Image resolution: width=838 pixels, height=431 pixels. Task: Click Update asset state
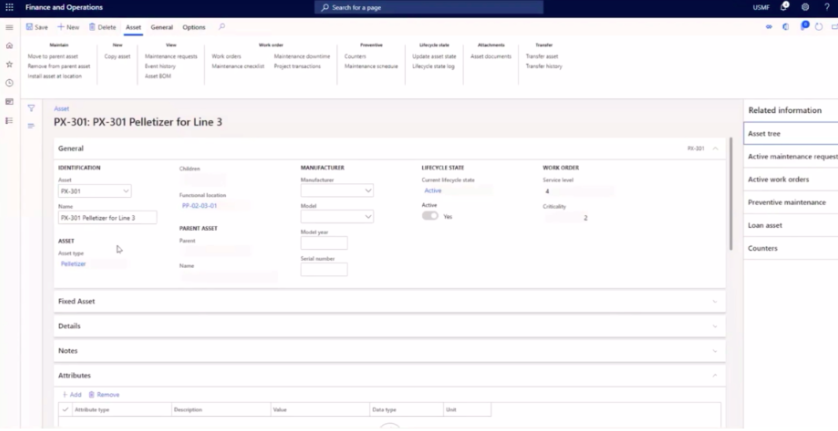pyautogui.click(x=434, y=56)
